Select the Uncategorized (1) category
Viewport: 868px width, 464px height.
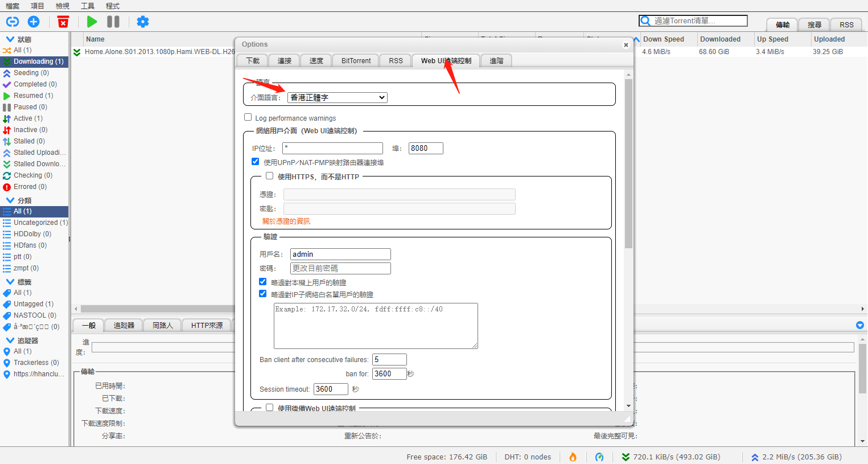[34, 223]
